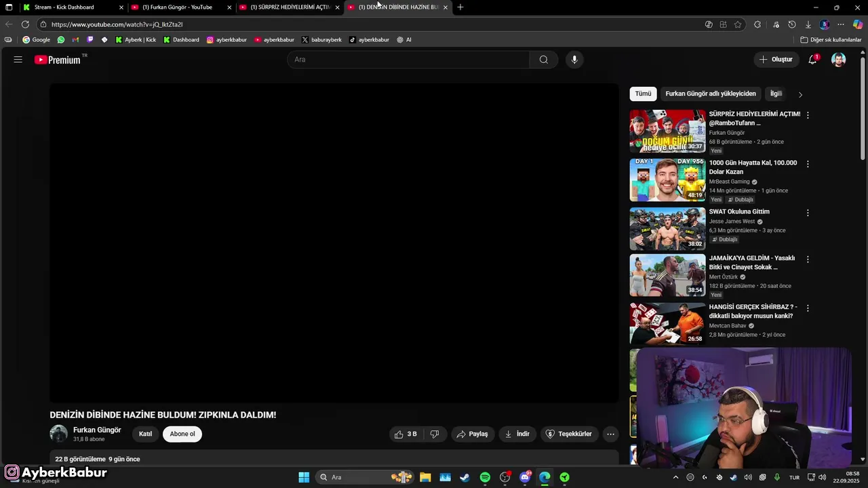868x488 pixels.
Task: Open the notifications bell
Action: pyautogui.click(x=812, y=60)
